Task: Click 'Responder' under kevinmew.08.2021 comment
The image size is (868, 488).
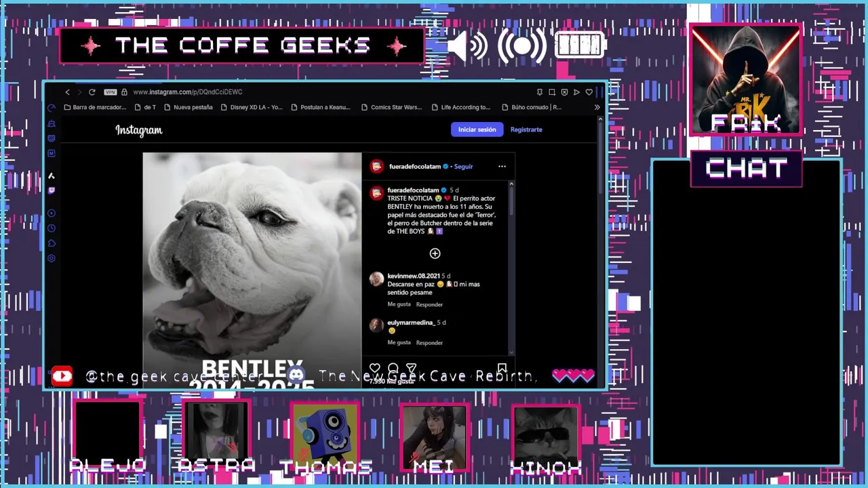Action: coord(429,304)
